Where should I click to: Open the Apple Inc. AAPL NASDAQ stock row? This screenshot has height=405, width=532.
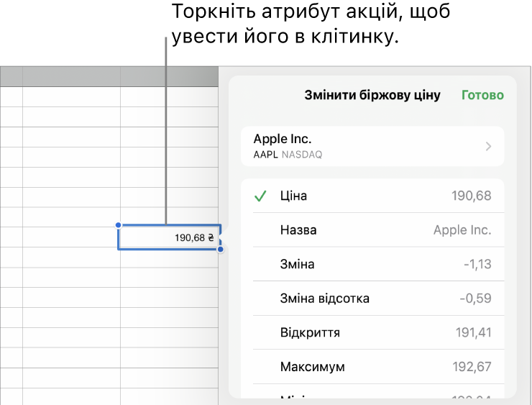tap(372, 146)
